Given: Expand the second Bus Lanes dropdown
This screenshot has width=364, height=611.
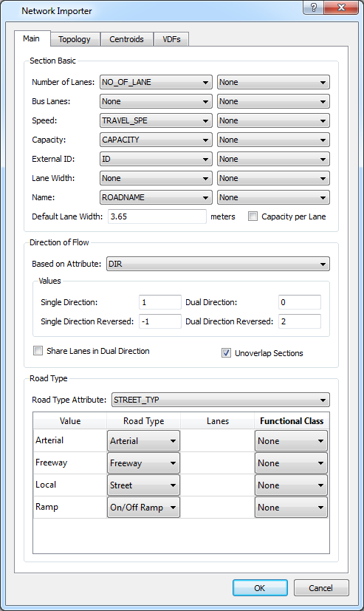Looking at the screenshot, I should coord(273,101).
